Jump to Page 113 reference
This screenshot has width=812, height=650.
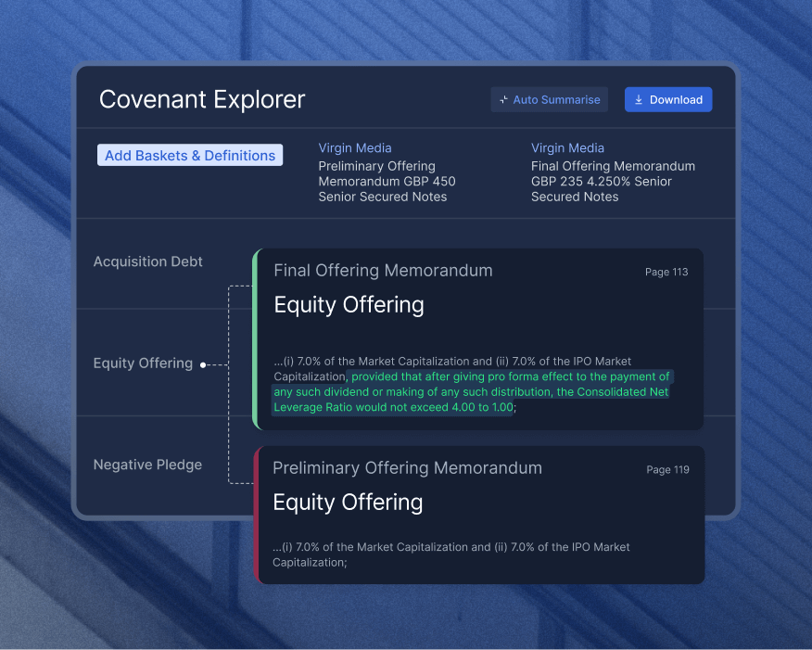(666, 272)
